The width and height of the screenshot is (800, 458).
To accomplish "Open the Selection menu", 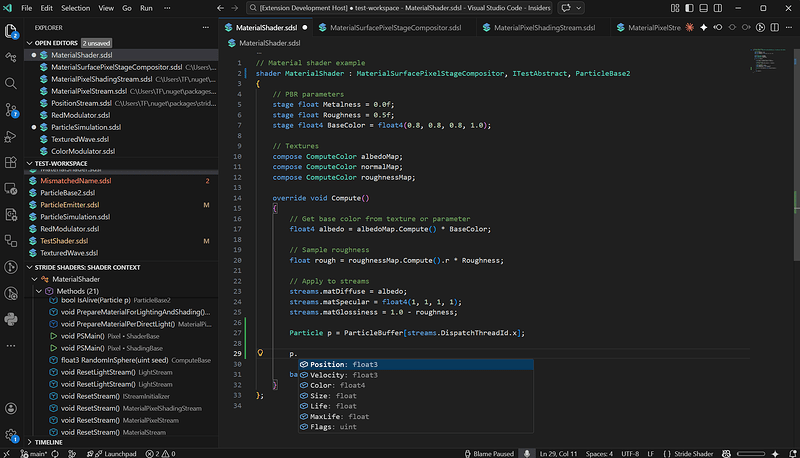I will pos(74,7).
